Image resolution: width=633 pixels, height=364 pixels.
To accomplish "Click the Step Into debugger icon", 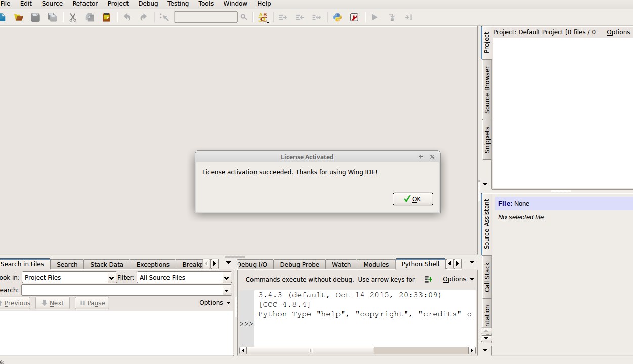I will point(392,17).
